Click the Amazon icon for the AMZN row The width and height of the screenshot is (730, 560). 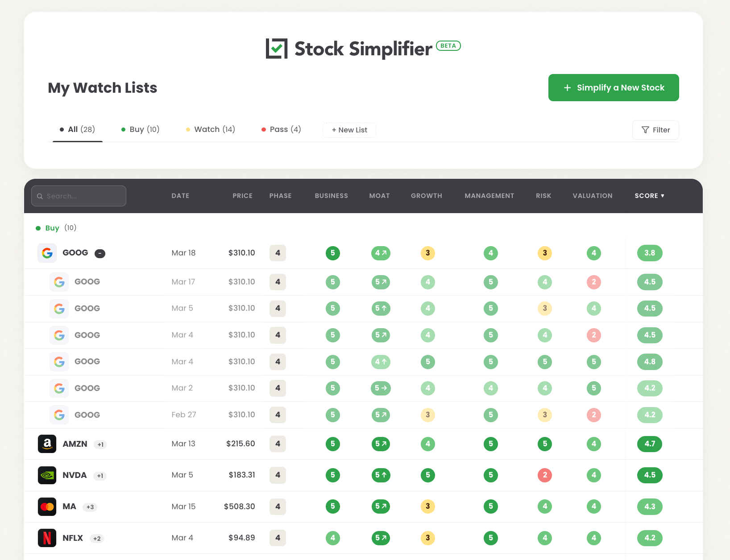47,444
